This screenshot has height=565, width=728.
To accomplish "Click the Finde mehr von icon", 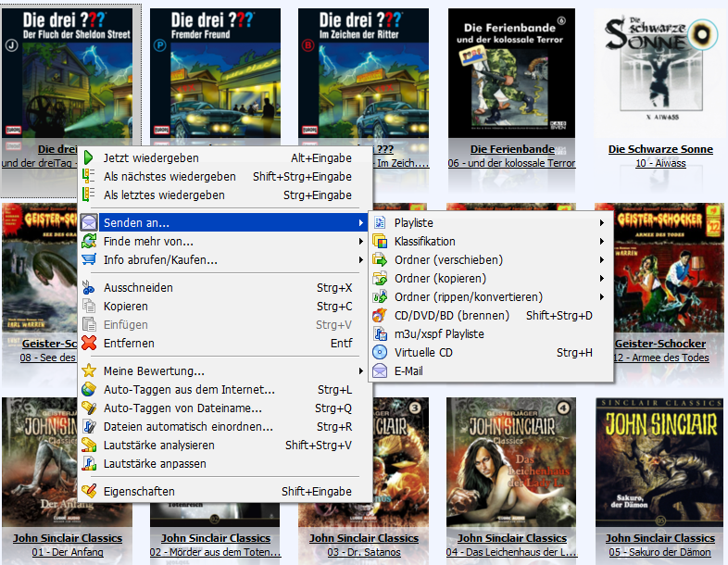I will coord(89,242).
